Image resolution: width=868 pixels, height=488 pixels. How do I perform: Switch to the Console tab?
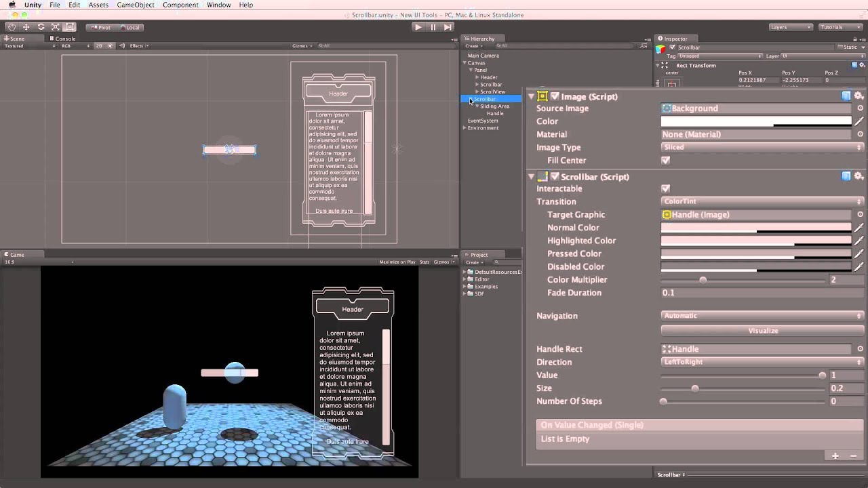(x=62, y=39)
